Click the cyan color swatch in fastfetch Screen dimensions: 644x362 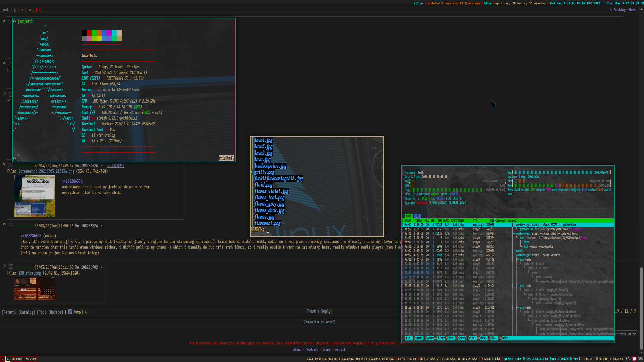click(114, 33)
